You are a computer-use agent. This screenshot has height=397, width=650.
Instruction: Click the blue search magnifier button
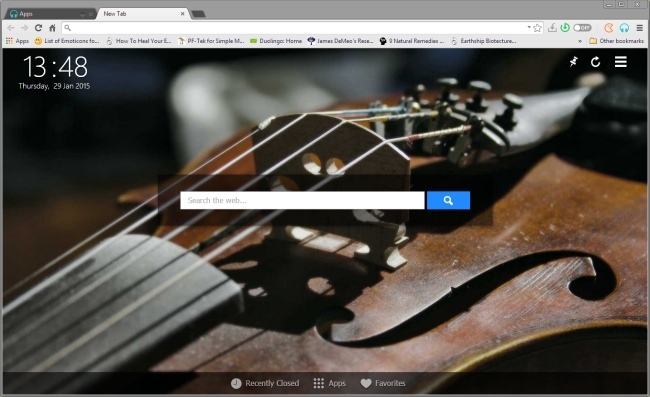(448, 200)
